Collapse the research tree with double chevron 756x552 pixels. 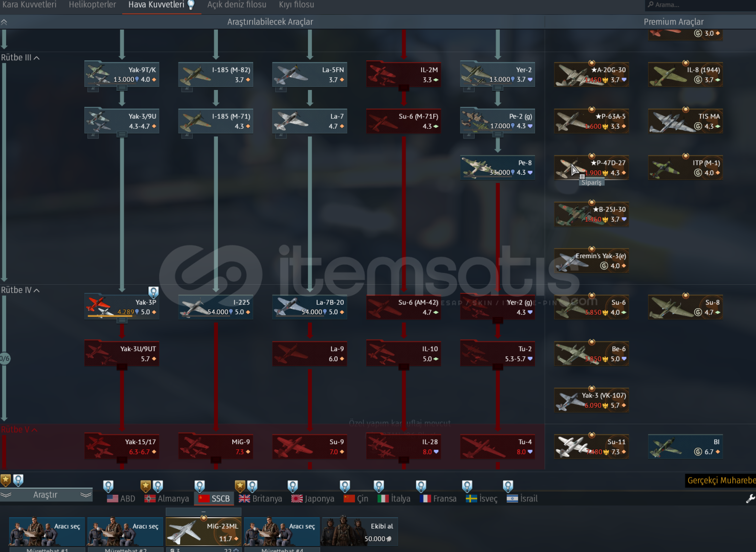coord(4,22)
